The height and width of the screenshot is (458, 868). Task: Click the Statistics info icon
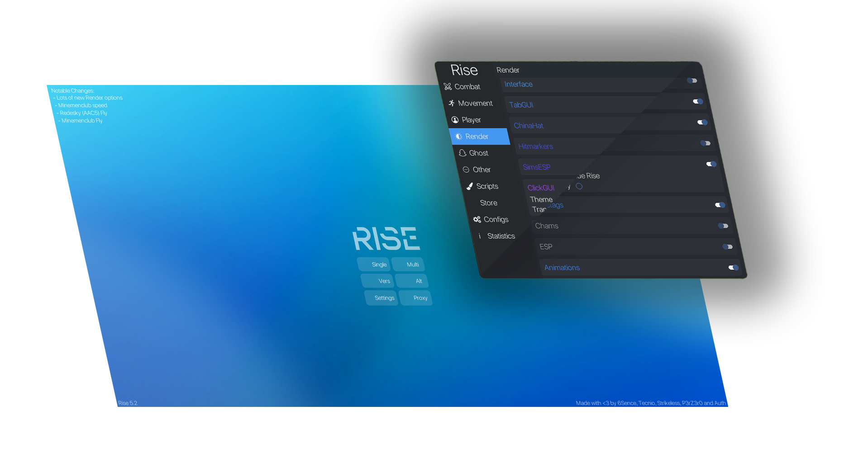coord(480,236)
